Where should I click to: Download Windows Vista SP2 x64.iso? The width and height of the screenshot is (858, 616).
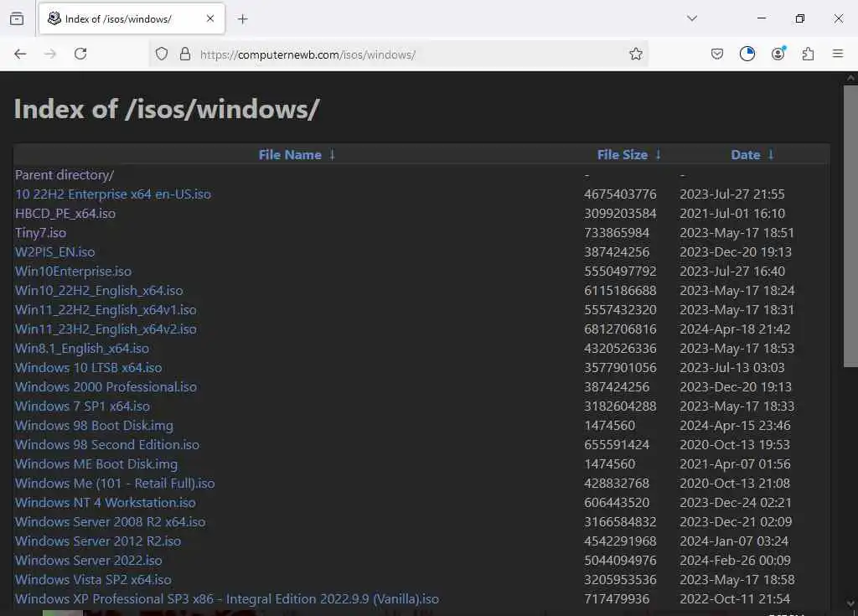(93, 579)
